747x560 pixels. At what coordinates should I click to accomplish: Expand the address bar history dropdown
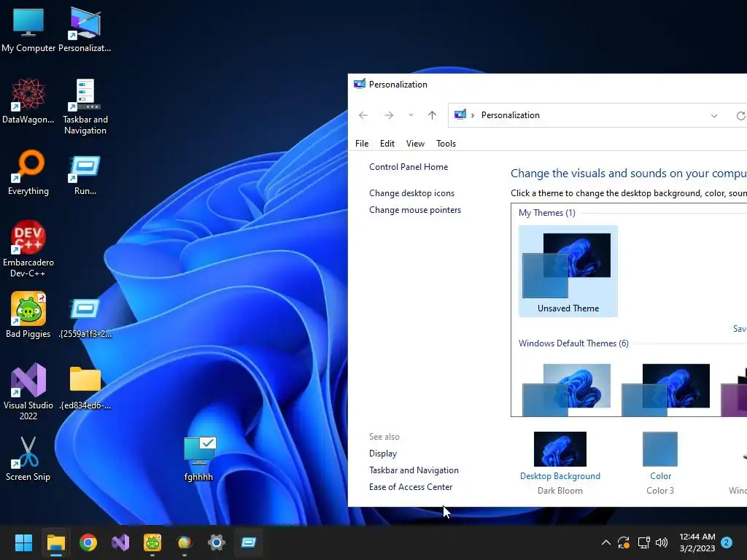click(714, 116)
